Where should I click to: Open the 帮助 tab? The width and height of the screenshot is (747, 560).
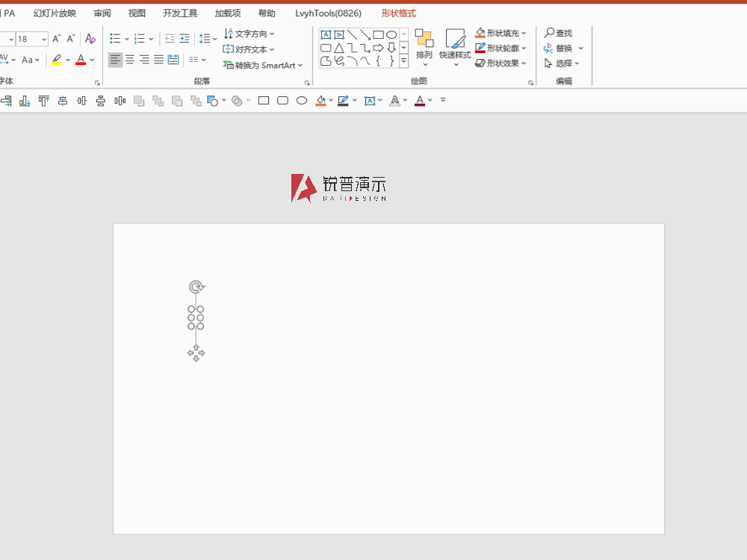[267, 13]
